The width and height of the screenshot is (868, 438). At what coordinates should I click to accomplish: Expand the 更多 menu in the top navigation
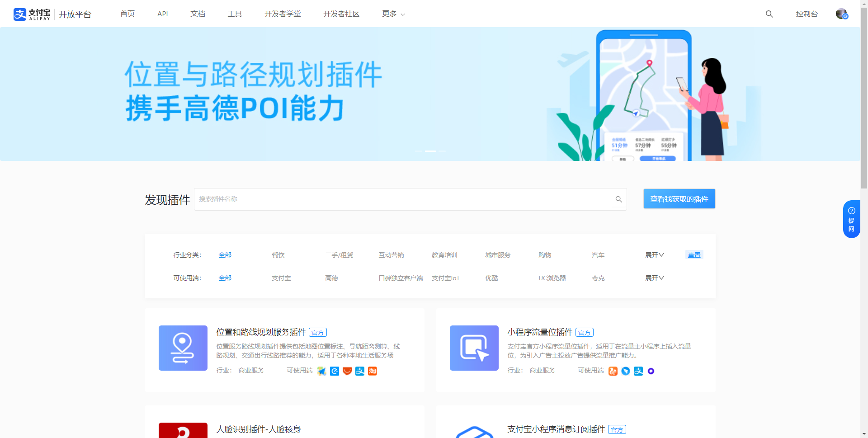[393, 14]
